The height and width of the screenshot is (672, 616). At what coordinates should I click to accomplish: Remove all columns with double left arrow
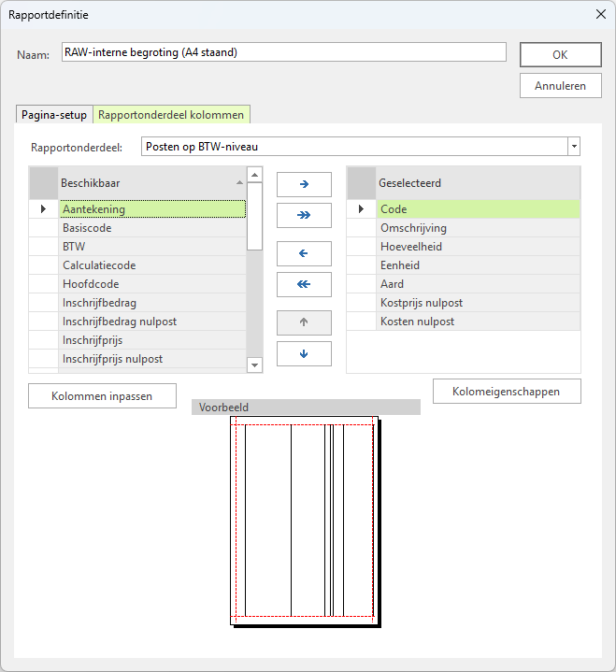[x=304, y=284]
